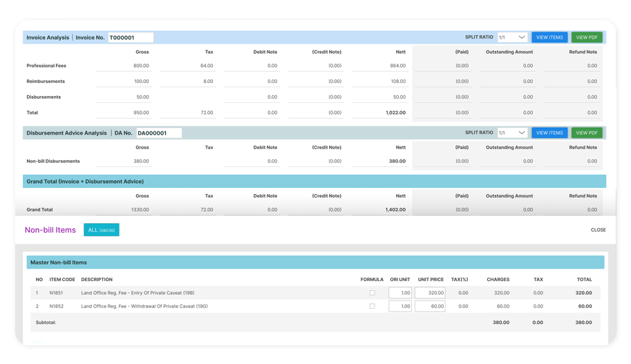
Task: Click the Professional Fees Gross value 800.00
Action: 141,66
